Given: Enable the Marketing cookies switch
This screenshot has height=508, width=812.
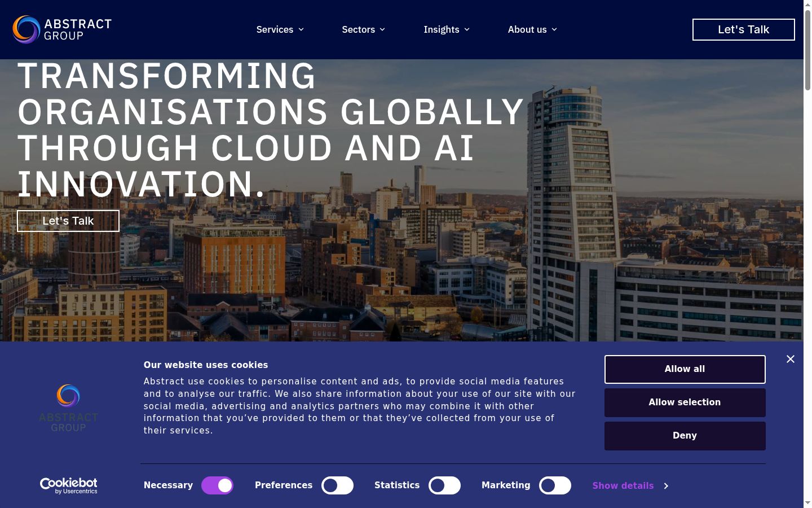Looking at the screenshot, I should pyautogui.click(x=555, y=485).
